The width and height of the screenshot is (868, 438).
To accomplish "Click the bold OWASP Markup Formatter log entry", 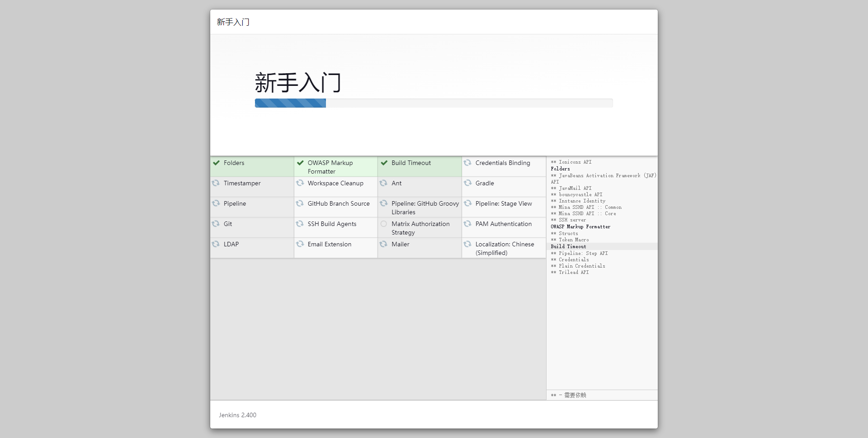I will [x=581, y=226].
